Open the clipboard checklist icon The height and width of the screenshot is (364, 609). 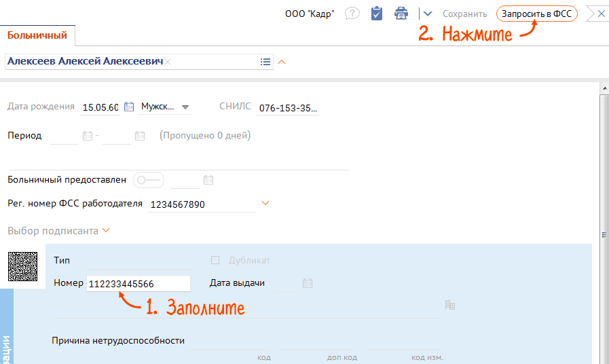377,14
